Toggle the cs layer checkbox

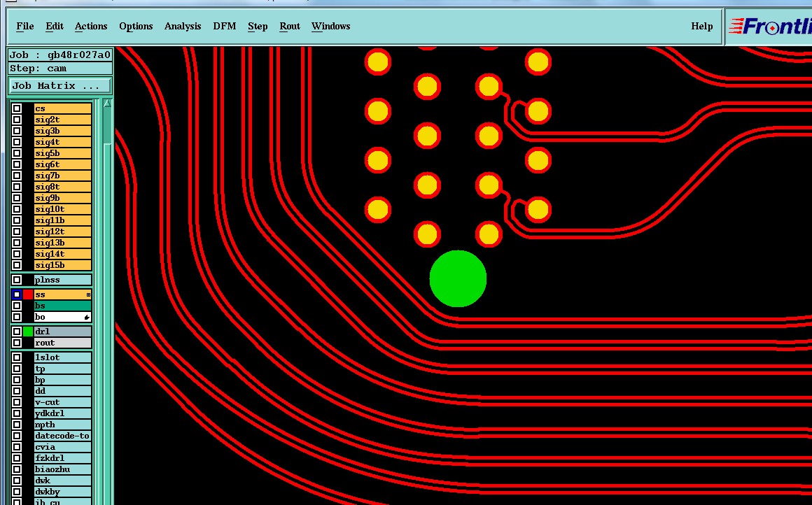pyautogui.click(x=17, y=108)
